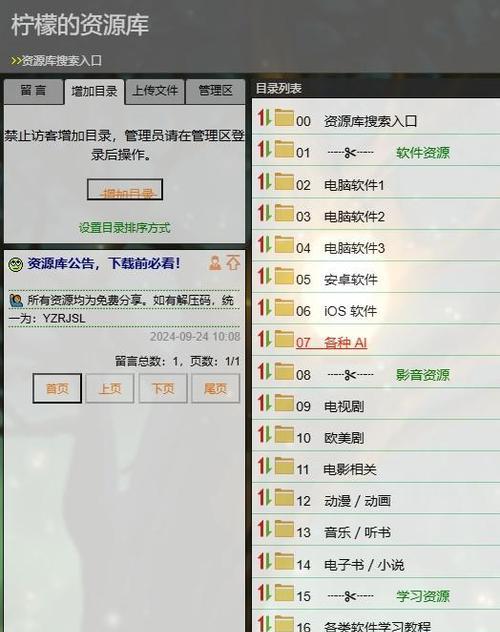The height and width of the screenshot is (632, 500).
Task: Click sort arrows icon for 01 软件资源
Action: (265, 149)
